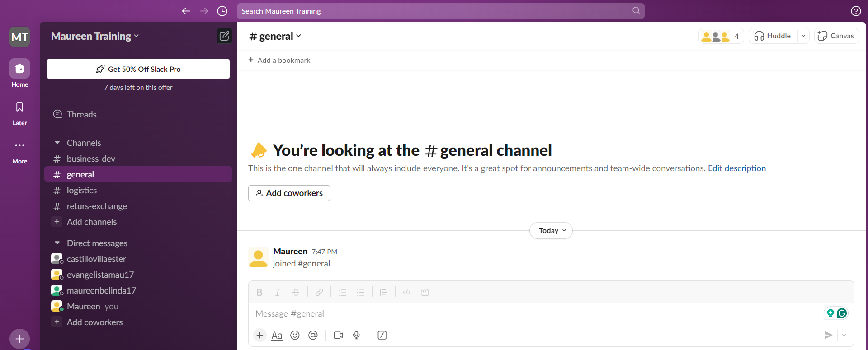Viewport: 868px width, 350px height.
Task: Open the send options dropdown arrow
Action: (844, 335)
